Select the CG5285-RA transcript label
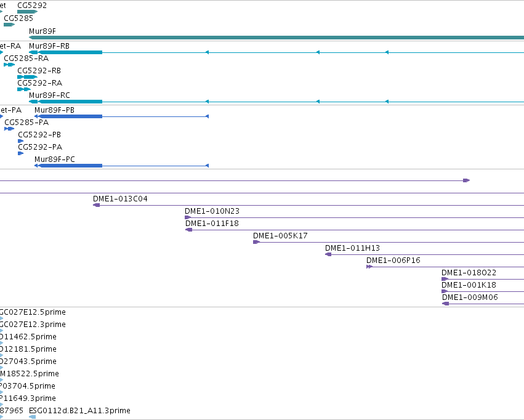This screenshot has width=524, height=420. pos(26,59)
